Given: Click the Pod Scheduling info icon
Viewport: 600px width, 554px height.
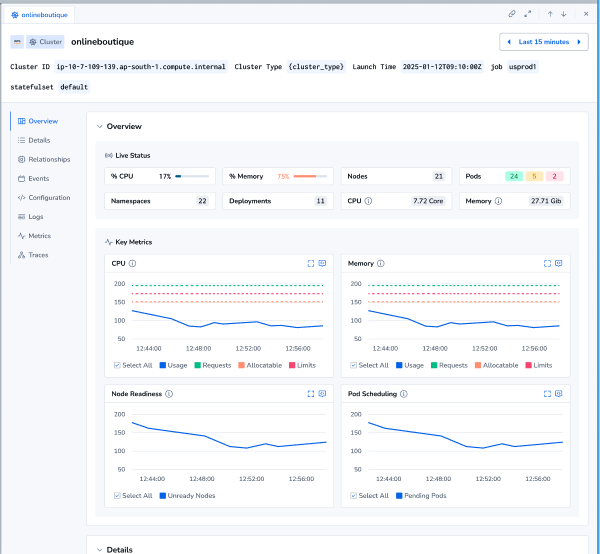Looking at the screenshot, I should 404,394.
